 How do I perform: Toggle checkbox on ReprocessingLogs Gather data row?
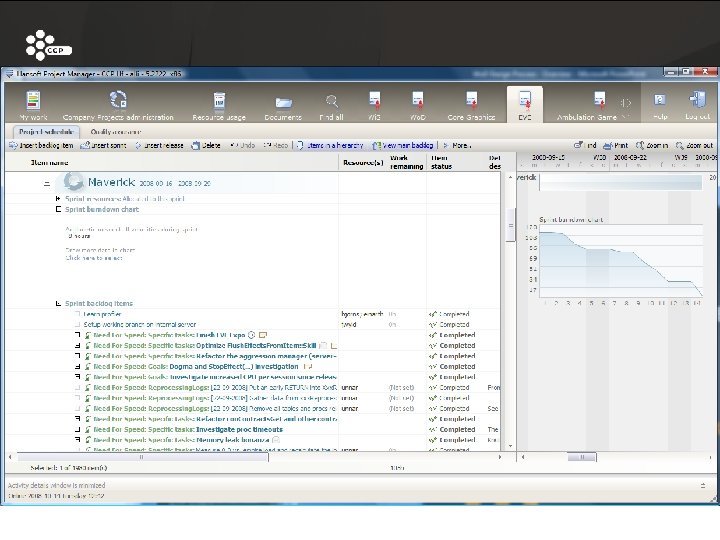pyautogui.click(x=78, y=398)
